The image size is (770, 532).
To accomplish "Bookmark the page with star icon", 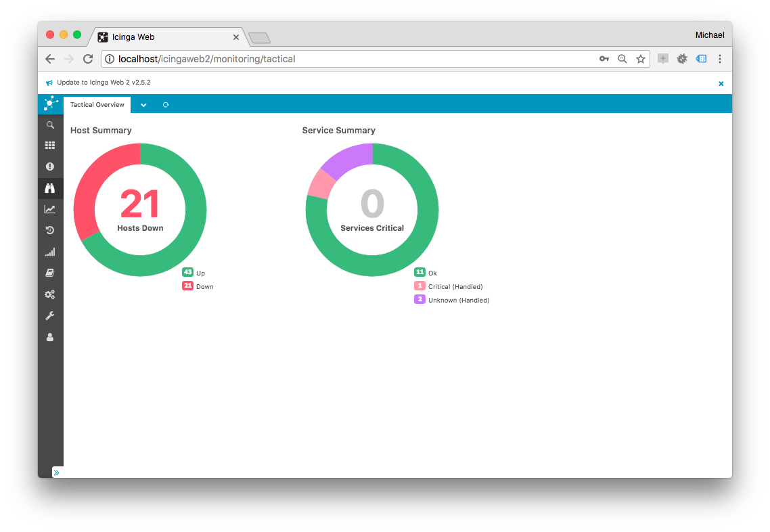I will [x=641, y=59].
